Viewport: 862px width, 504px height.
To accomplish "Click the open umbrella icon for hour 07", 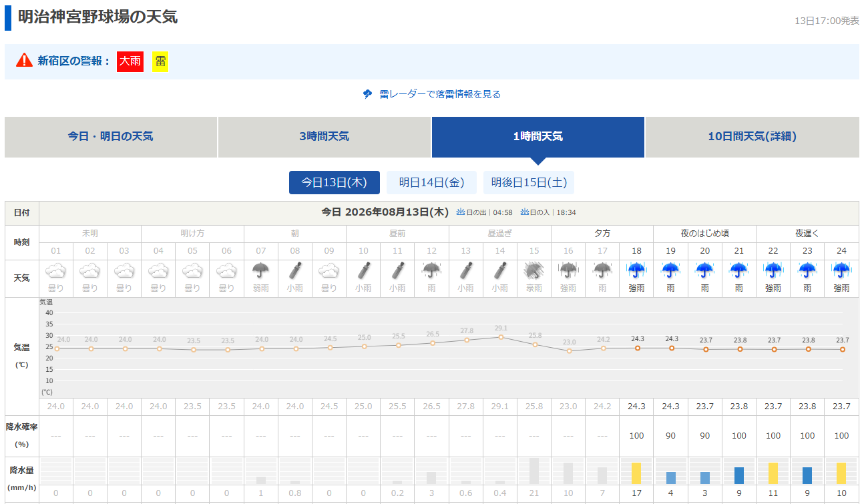I will 261,270.
